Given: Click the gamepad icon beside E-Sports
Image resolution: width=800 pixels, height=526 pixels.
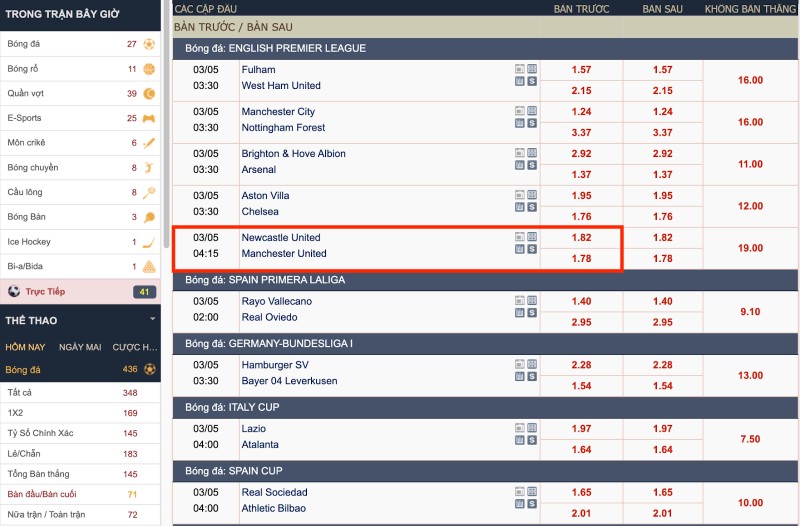Looking at the screenshot, I should pos(149,118).
